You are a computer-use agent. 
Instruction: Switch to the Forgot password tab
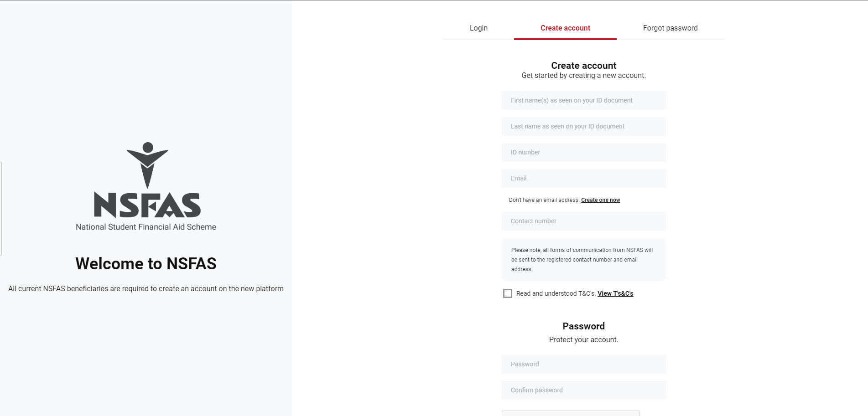point(670,28)
